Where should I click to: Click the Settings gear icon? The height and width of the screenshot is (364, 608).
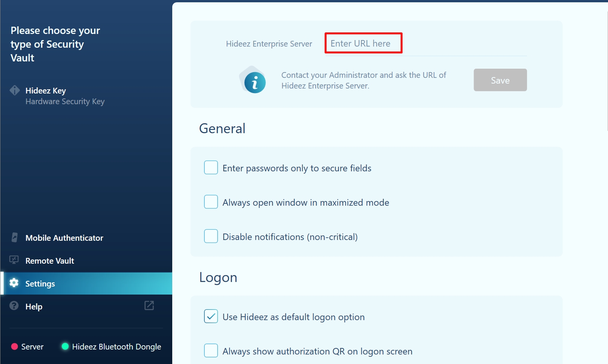pyautogui.click(x=14, y=283)
